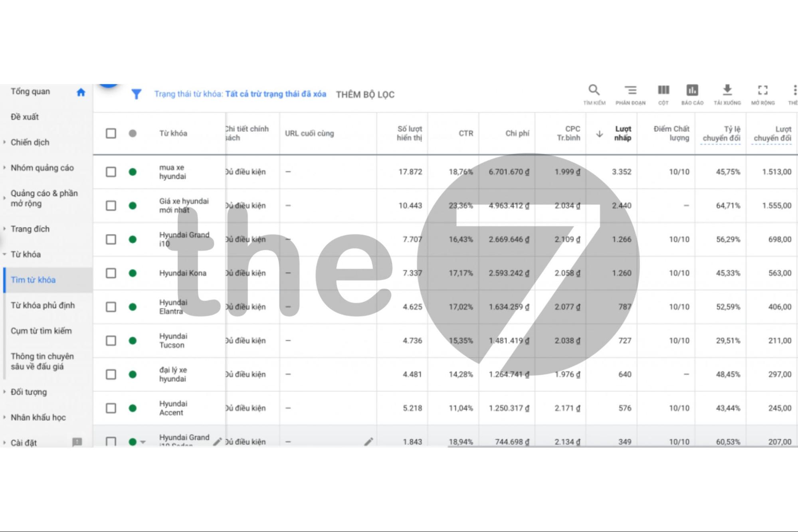Select the Hyundai Kona row checkbox
798x532 pixels.
tap(111, 273)
